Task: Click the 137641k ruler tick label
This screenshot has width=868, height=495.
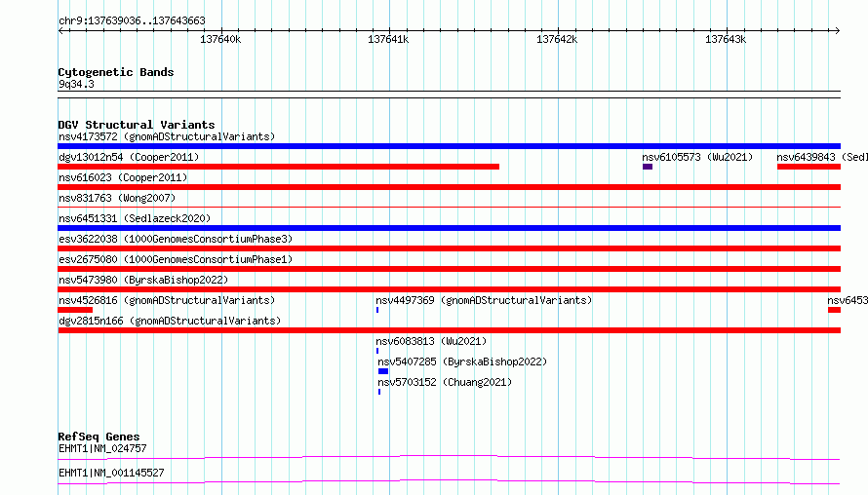Action: (x=388, y=39)
